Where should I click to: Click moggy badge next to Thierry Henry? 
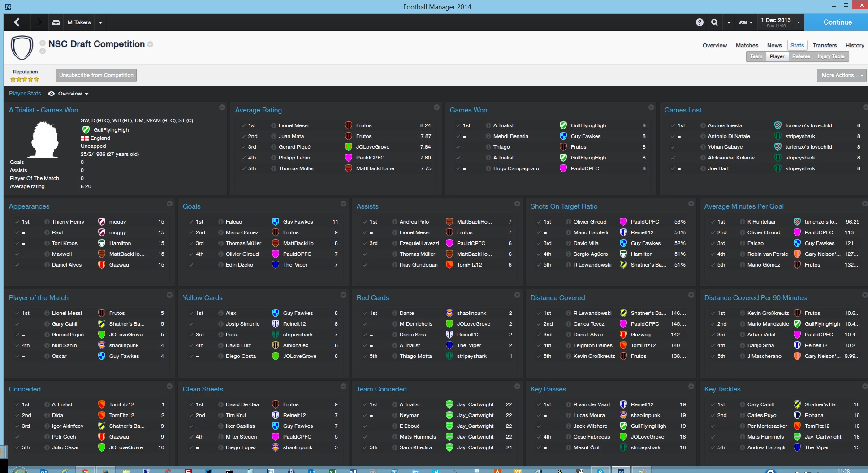click(x=101, y=222)
